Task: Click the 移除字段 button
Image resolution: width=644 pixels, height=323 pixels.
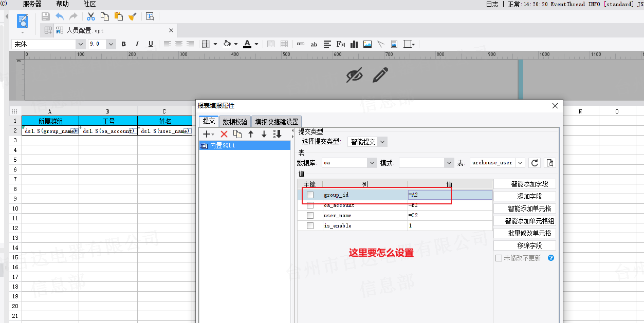Action: pyautogui.click(x=524, y=245)
